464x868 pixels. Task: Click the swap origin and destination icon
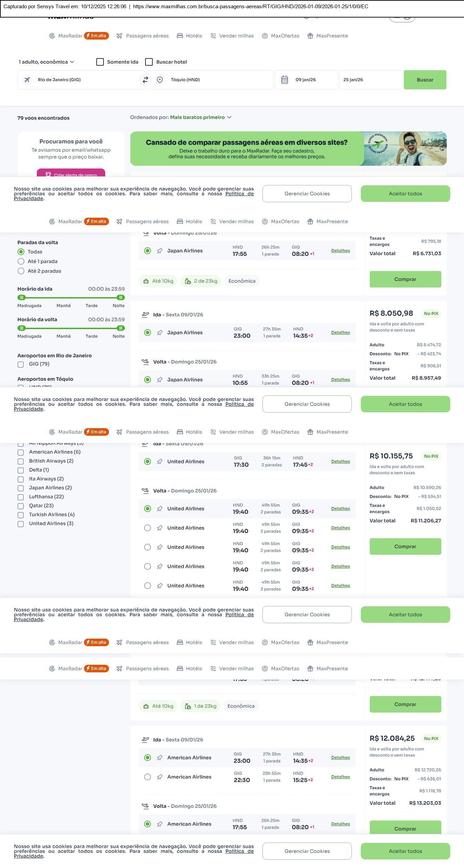[x=145, y=80]
